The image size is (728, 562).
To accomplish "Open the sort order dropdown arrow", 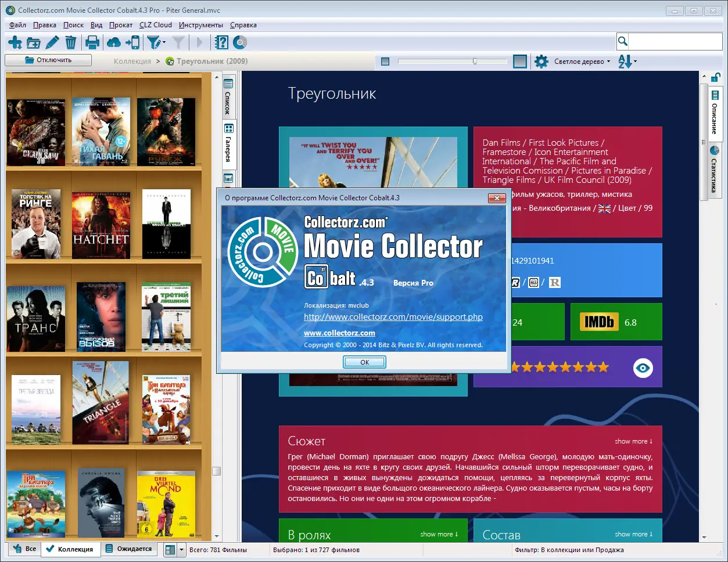I will 636,62.
